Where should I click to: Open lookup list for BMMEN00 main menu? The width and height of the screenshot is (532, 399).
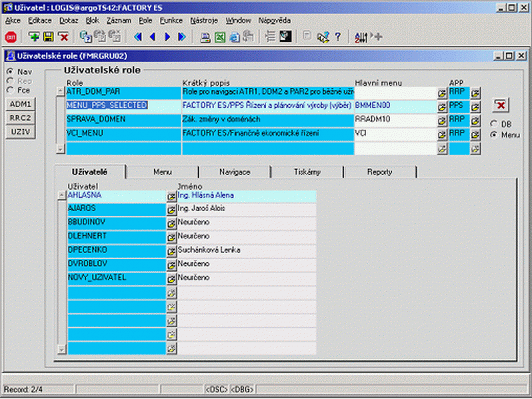coord(441,106)
